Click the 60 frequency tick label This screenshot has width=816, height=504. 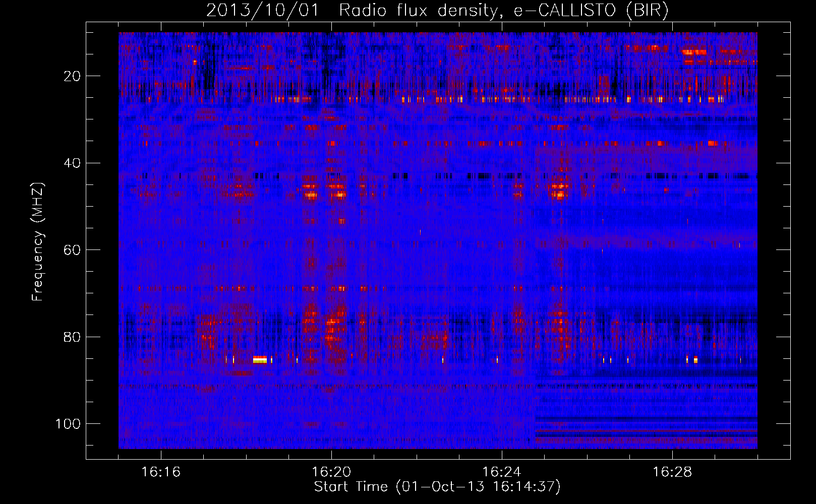pos(72,250)
